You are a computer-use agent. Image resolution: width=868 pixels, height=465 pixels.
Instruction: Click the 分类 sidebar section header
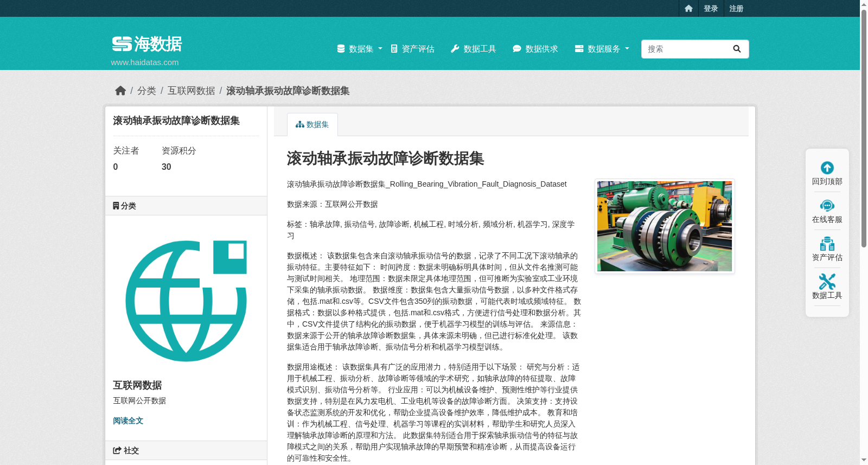(186, 206)
